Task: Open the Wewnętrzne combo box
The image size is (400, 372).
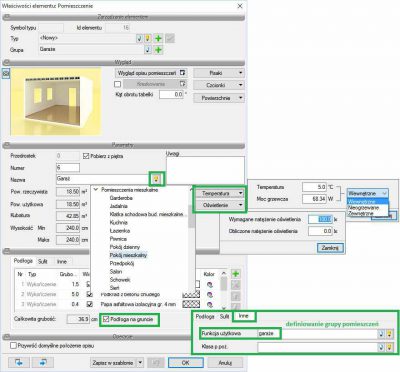Action: coord(368,193)
